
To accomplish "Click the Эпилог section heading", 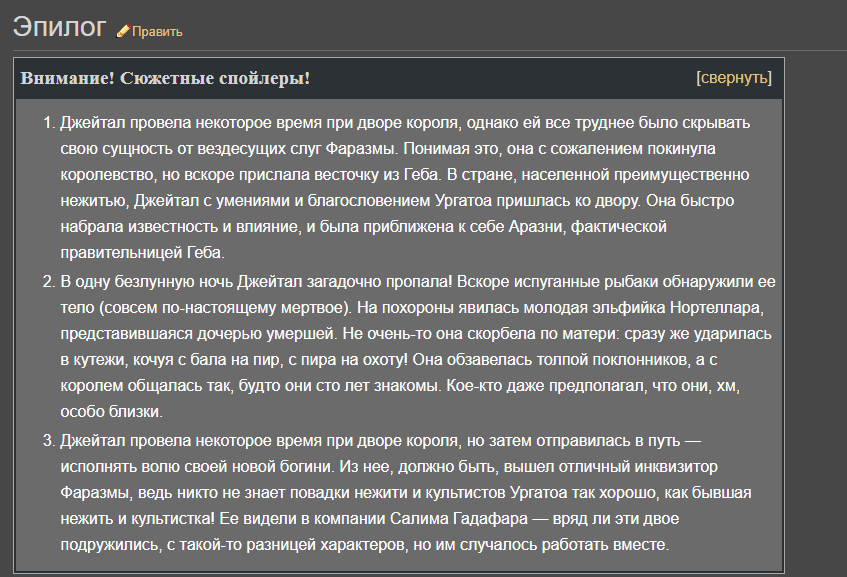I will [59, 26].
